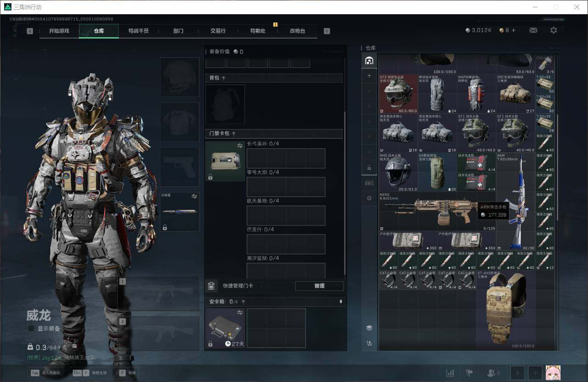Click the swap arrows on the safe box
588x382 pixels.
coord(239,312)
